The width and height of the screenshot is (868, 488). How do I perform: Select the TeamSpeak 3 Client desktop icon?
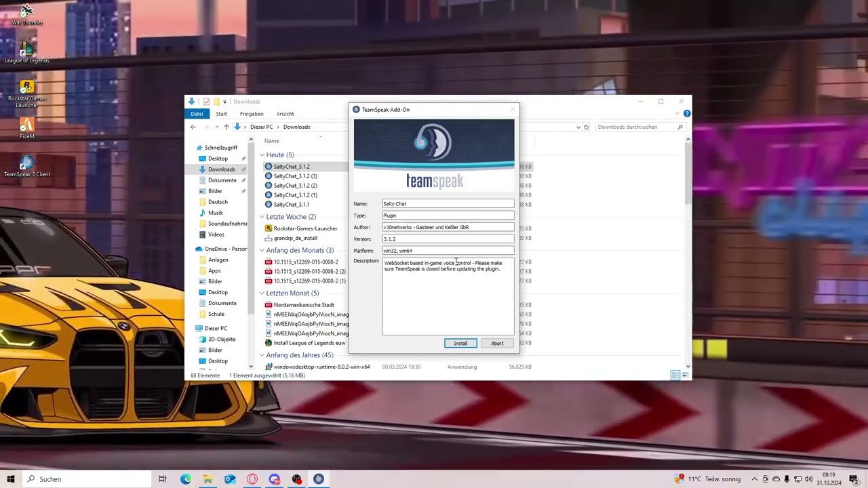[26, 166]
